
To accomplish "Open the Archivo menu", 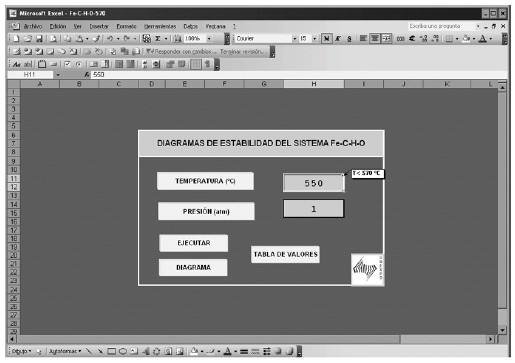I will [33, 26].
